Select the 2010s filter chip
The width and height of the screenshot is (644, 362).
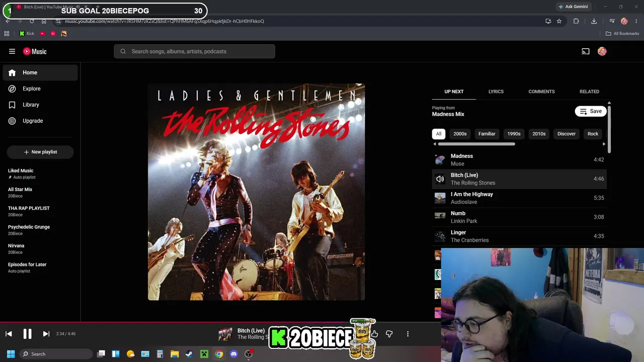point(539,134)
